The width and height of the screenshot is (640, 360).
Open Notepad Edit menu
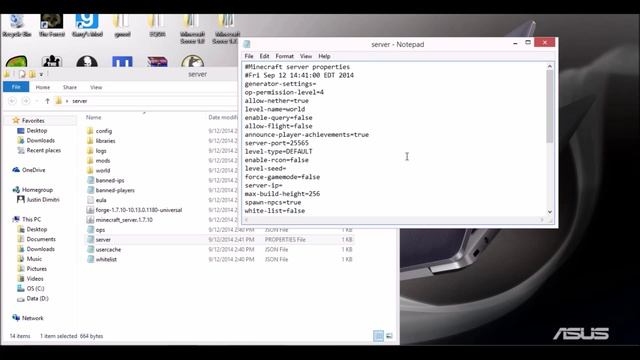(x=264, y=56)
